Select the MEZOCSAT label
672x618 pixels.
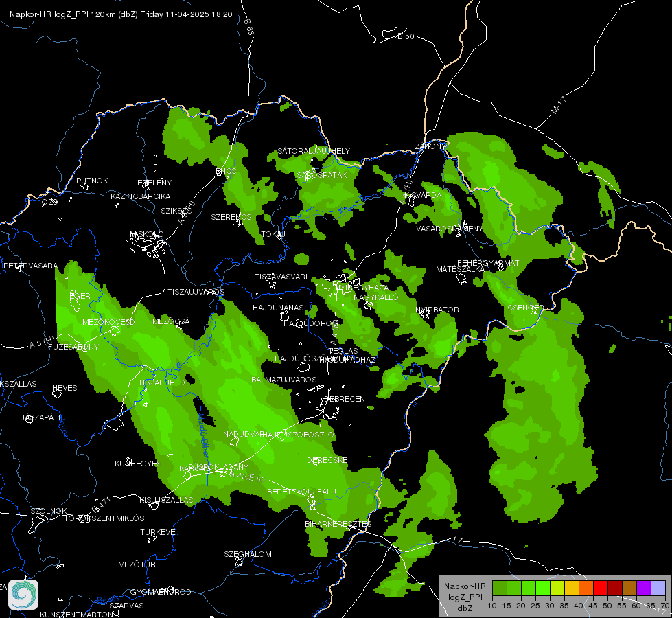(173, 321)
